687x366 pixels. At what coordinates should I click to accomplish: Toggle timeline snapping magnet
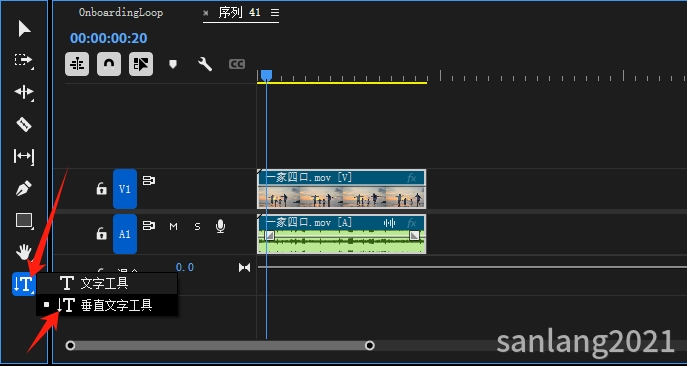(109, 64)
